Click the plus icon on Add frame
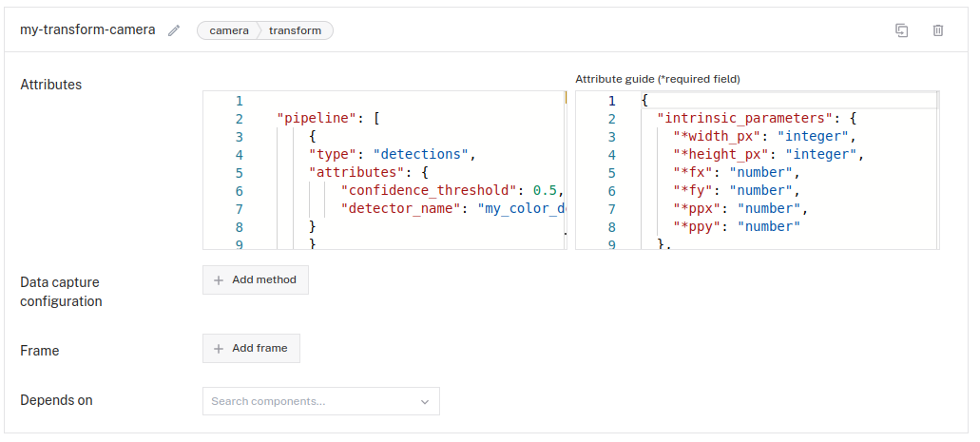The image size is (980, 442). 219,349
